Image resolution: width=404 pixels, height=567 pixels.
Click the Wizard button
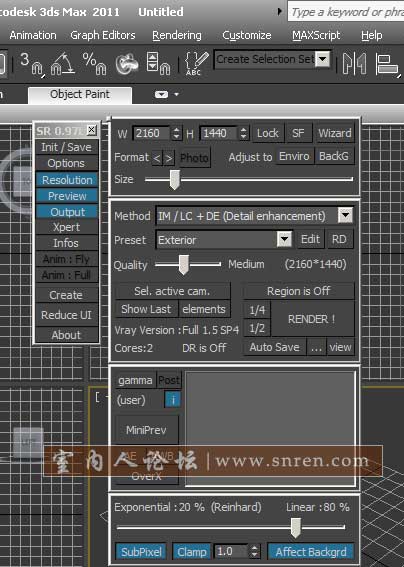coord(335,133)
